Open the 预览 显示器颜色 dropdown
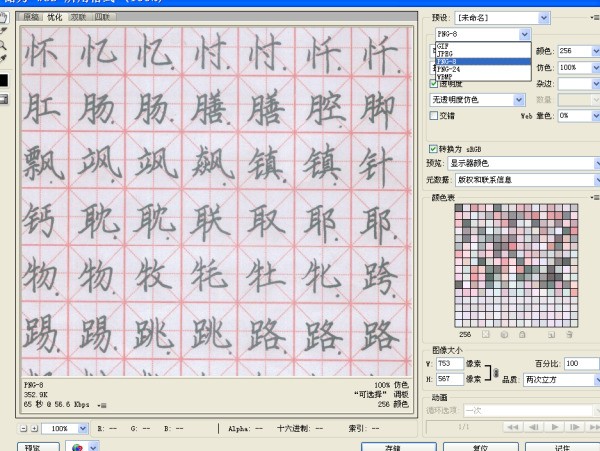 [x=597, y=163]
